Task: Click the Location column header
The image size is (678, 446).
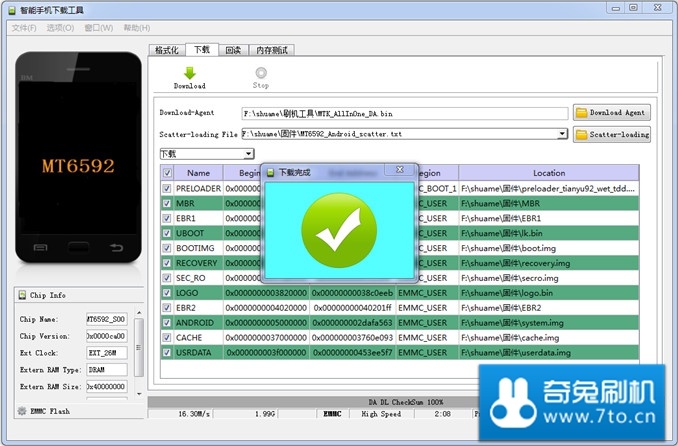Action: tap(549, 173)
